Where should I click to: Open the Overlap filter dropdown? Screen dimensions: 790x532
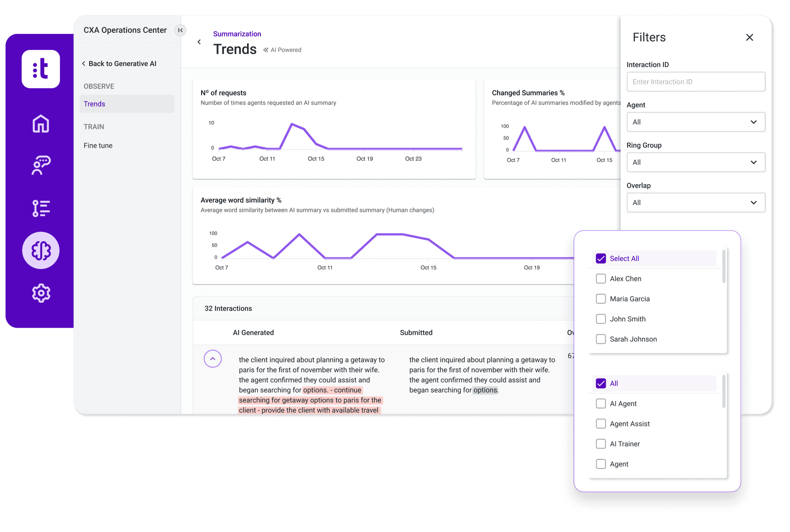(x=695, y=202)
